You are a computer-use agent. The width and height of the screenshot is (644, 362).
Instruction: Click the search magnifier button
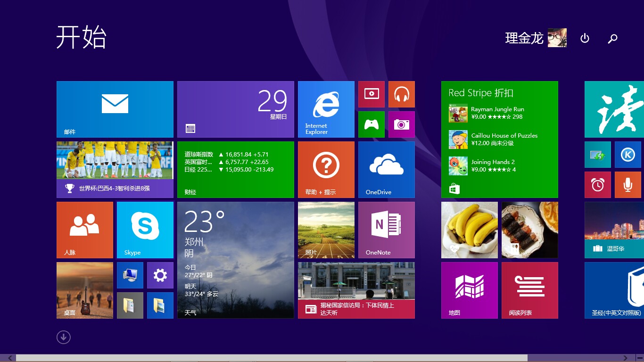click(613, 38)
